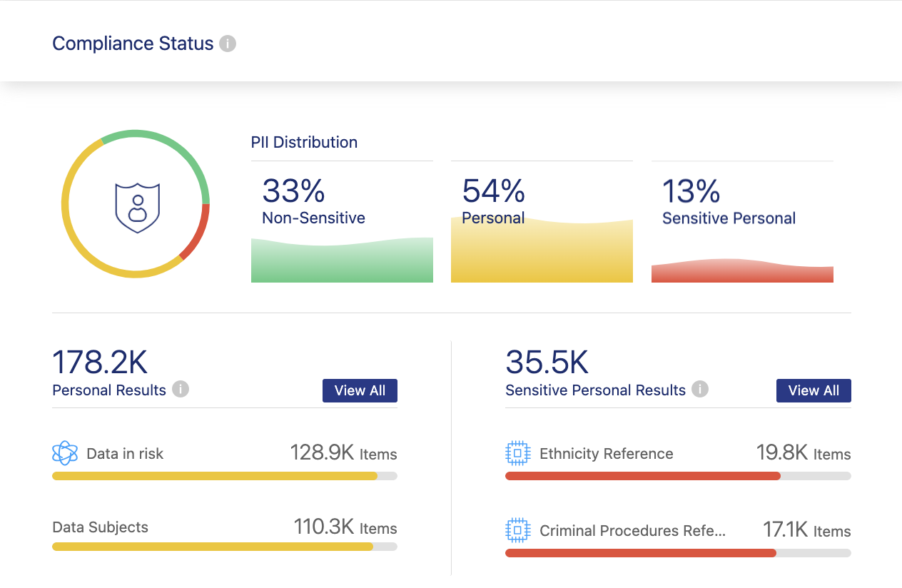The width and height of the screenshot is (902, 588).
Task: Click the 35.5K Sensitive Personal total
Action: (x=547, y=363)
